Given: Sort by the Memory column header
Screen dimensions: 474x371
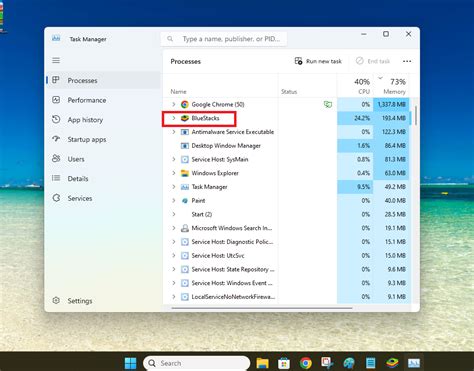Looking at the screenshot, I should (391, 86).
